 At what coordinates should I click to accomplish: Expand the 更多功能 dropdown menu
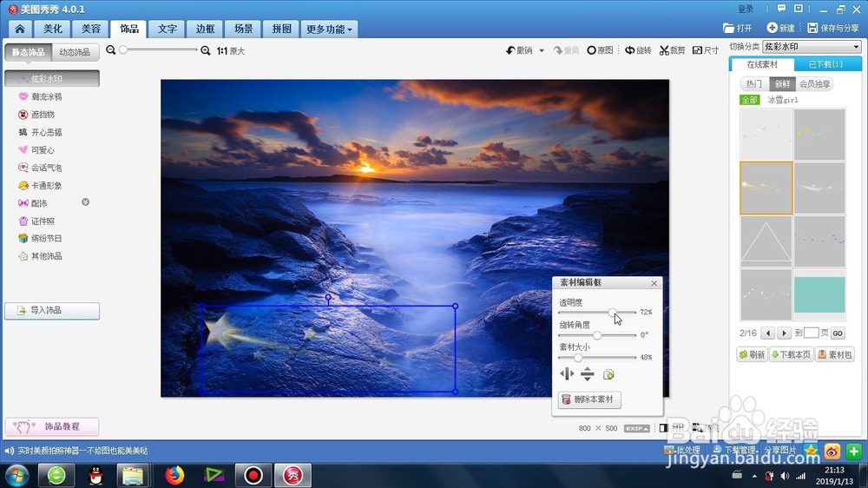(329, 29)
